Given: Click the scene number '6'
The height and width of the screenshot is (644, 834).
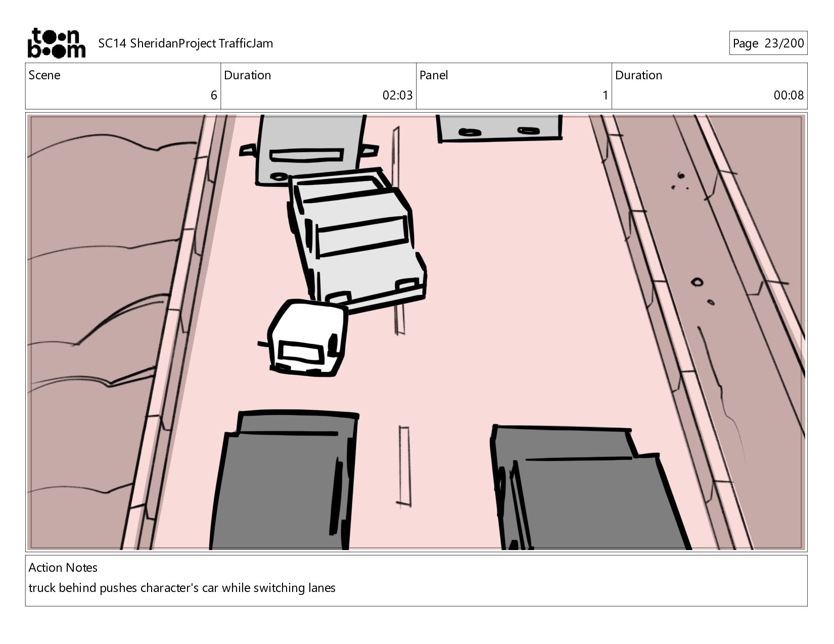Looking at the screenshot, I should click(214, 95).
